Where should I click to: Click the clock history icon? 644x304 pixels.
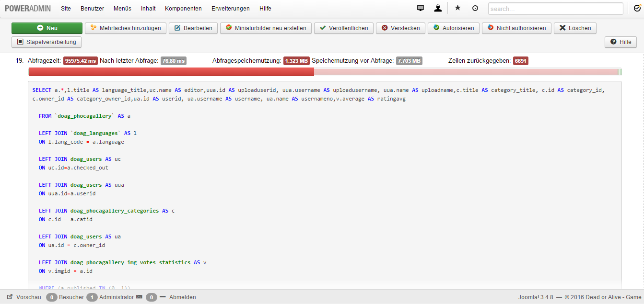[475, 8]
